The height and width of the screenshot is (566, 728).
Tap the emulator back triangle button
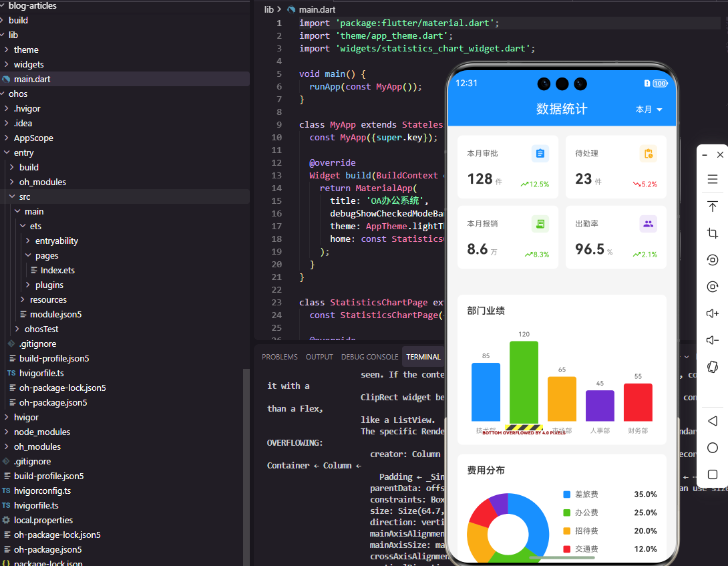(712, 421)
